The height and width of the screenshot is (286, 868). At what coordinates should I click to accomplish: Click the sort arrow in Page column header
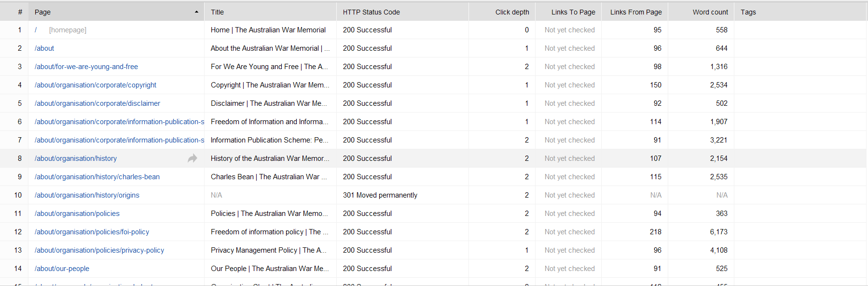point(196,12)
